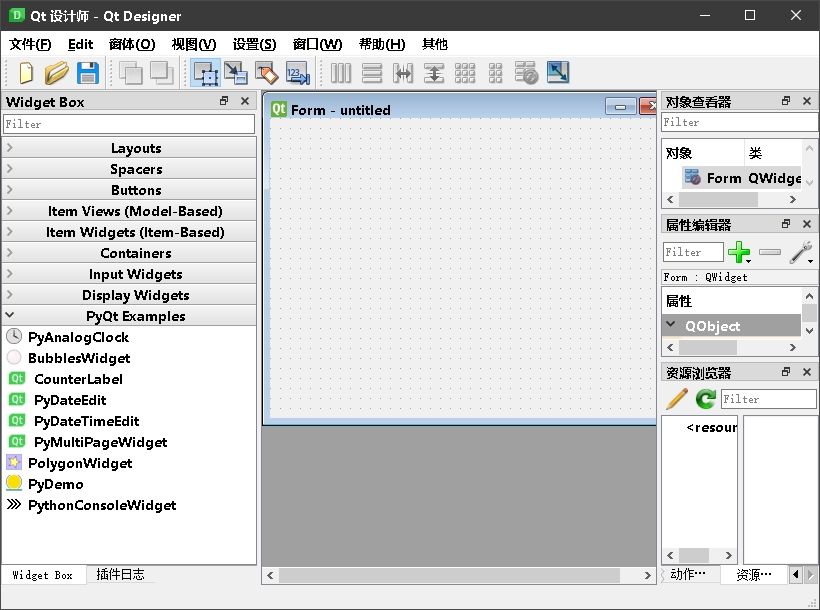Activate Edit Tab Order mode

tap(298, 73)
